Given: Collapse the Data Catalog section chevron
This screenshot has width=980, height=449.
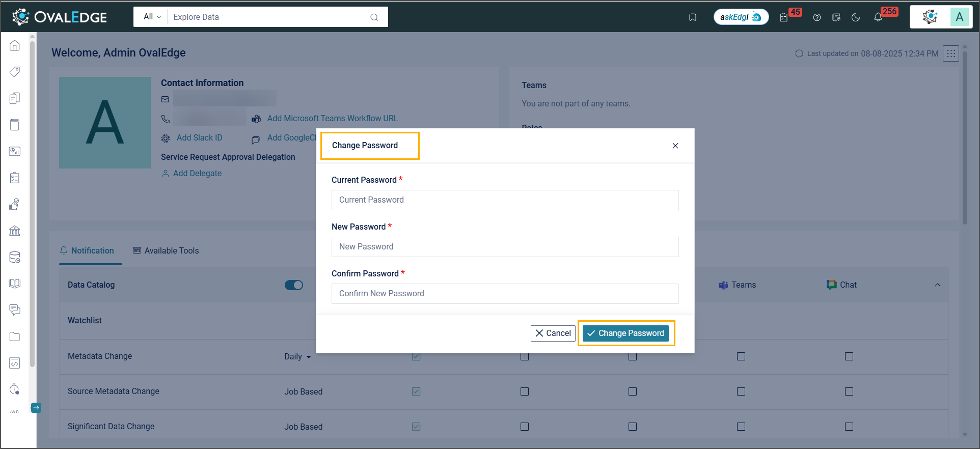Looking at the screenshot, I should tap(937, 285).
